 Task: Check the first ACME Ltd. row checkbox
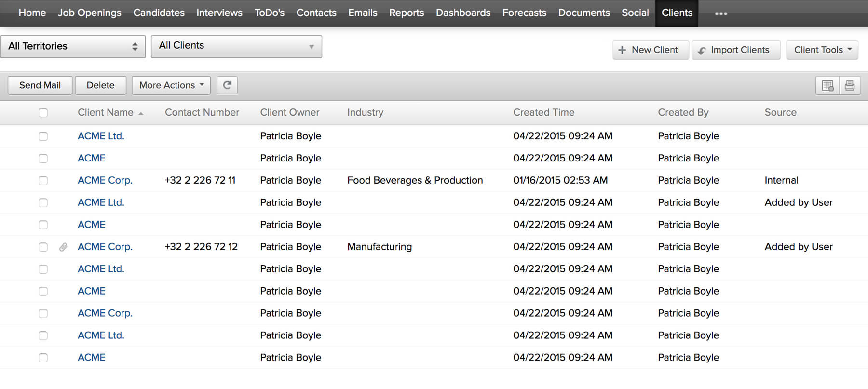(43, 136)
